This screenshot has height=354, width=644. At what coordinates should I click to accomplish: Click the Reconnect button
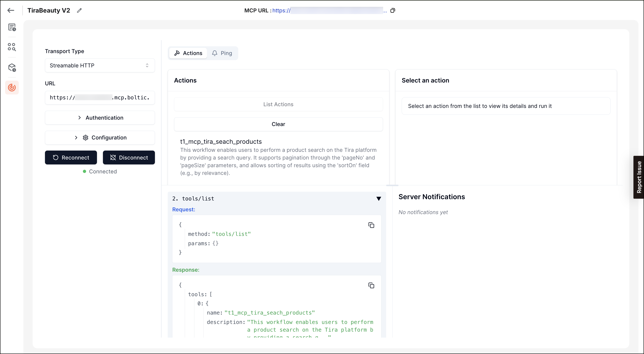71,157
